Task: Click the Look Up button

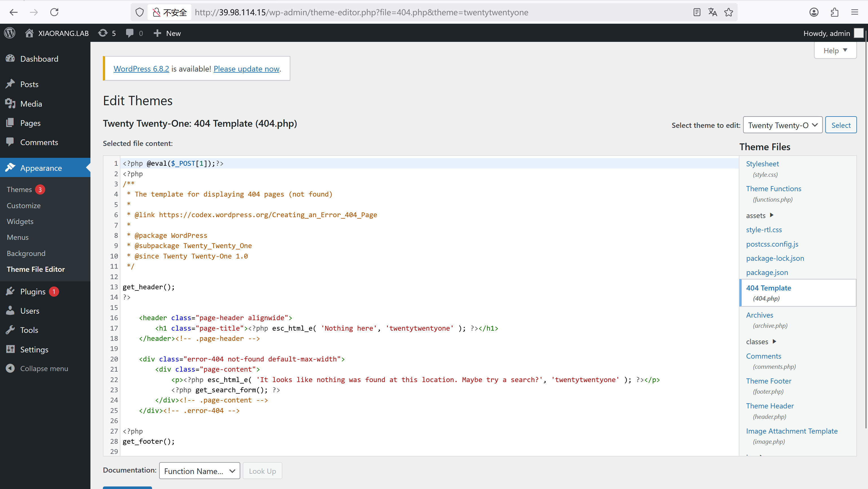Action: click(262, 471)
